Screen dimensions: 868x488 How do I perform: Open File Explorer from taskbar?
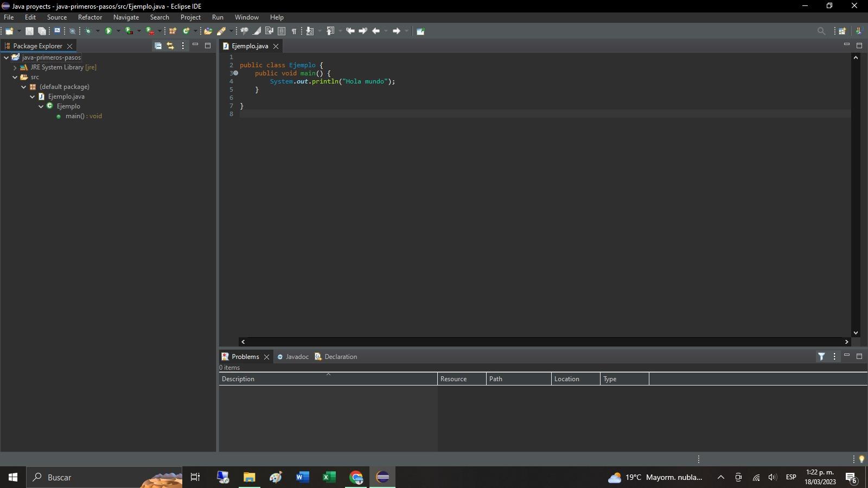click(249, 477)
